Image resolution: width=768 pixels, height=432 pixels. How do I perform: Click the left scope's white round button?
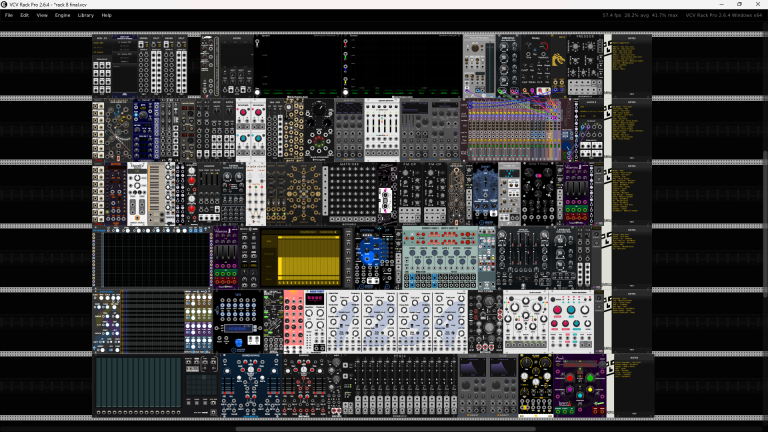tap(257, 92)
